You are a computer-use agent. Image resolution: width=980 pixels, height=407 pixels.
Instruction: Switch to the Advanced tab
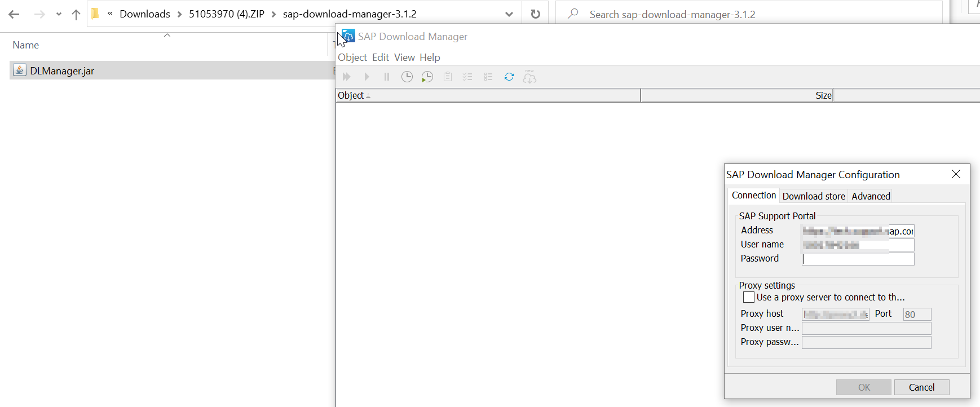tap(871, 196)
